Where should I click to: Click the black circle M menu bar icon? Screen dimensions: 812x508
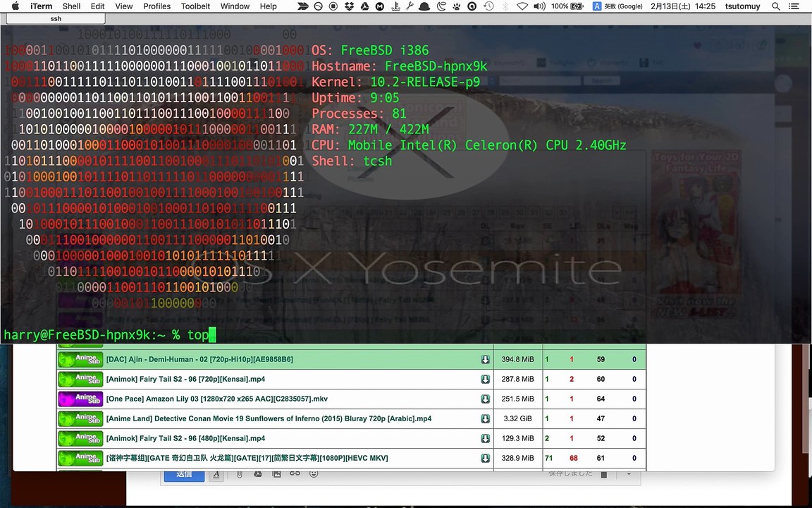(380, 6)
